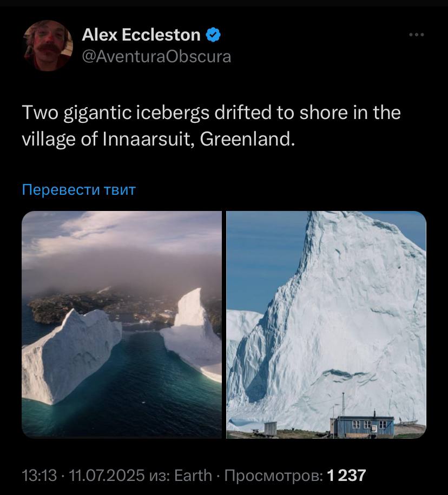This screenshot has height=495, width=448.
Task: Click the blue verified badge
Action: [213, 35]
